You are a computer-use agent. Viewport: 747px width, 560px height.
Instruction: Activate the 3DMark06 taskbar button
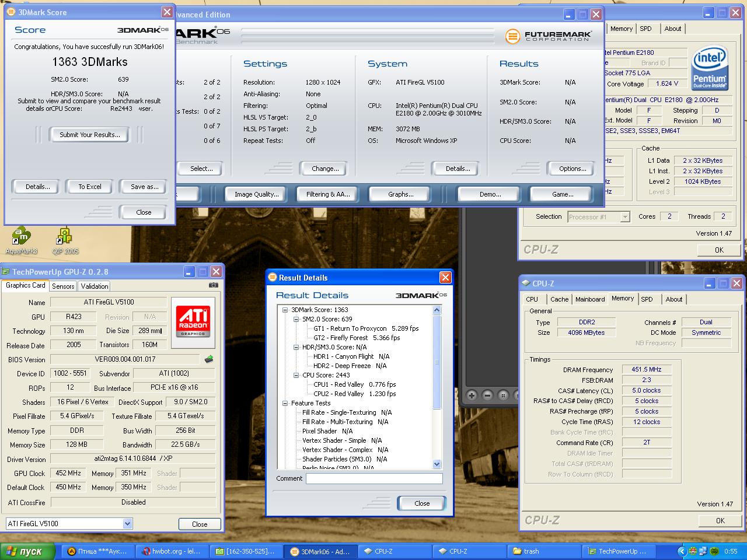(x=320, y=551)
